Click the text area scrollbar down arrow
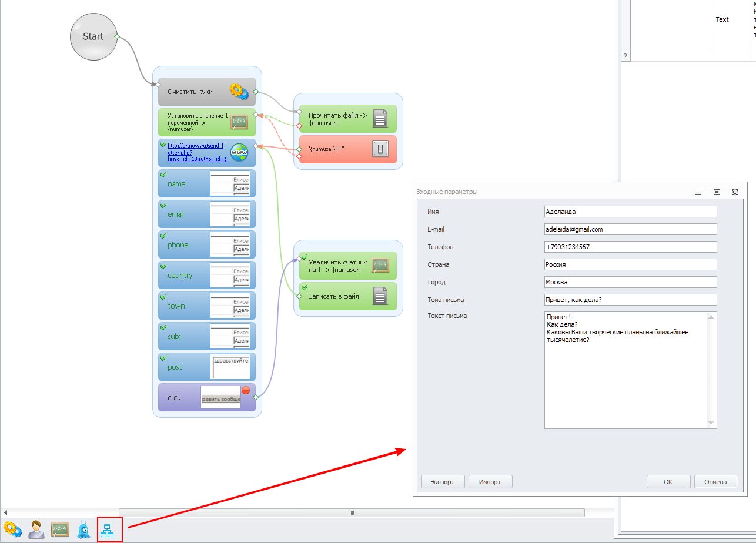The height and width of the screenshot is (543, 756). coord(712,423)
